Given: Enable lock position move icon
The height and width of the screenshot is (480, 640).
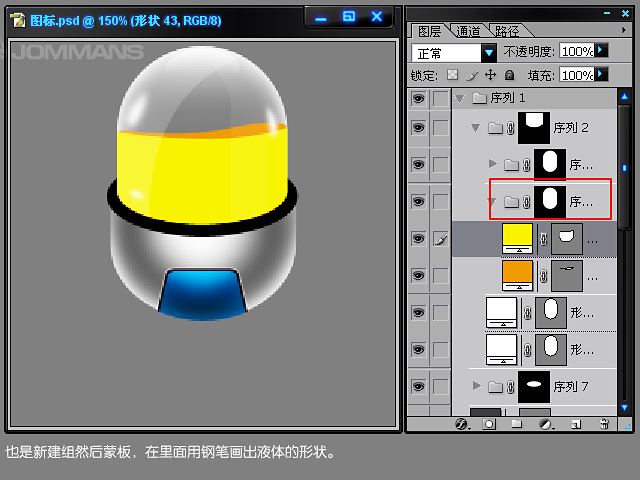Looking at the screenshot, I should pyautogui.click(x=490, y=75).
